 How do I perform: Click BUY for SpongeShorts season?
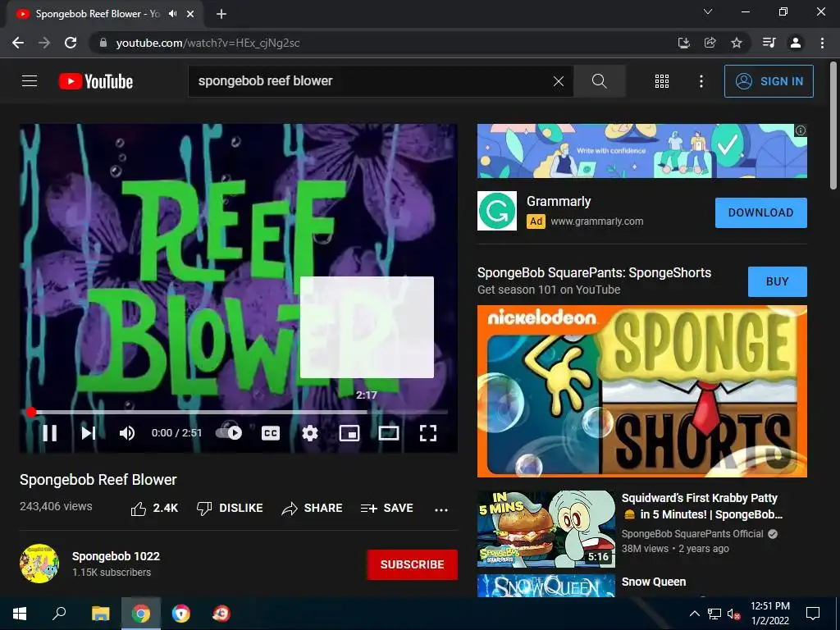[778, 281]
